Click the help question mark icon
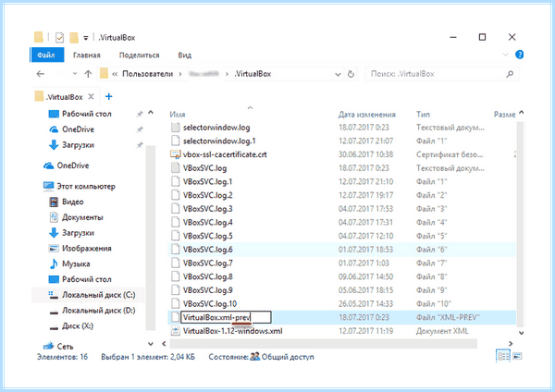555x392 pixels. tap(519, 55)
